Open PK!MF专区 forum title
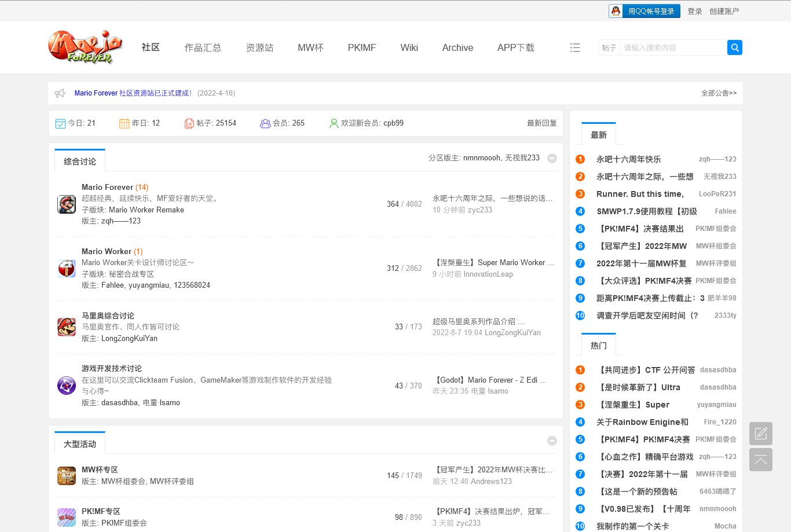Viewport: 791px width, 532px height. pos(101,511)
